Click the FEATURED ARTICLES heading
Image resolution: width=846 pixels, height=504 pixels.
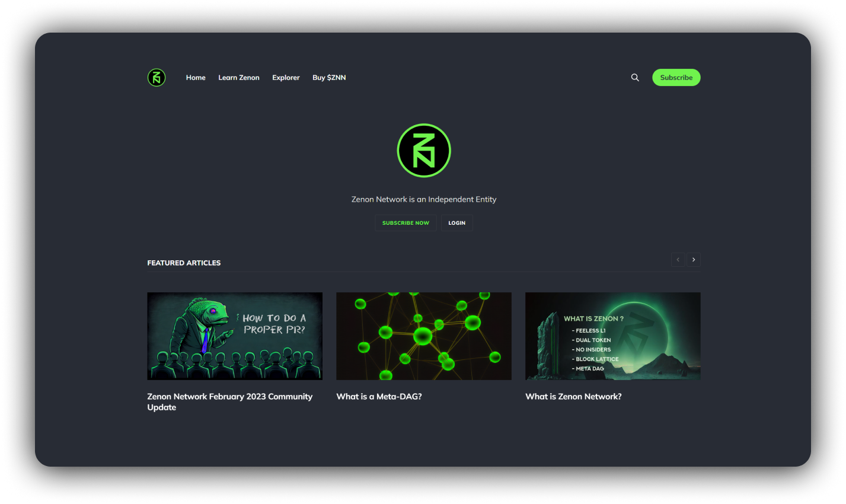184,263
